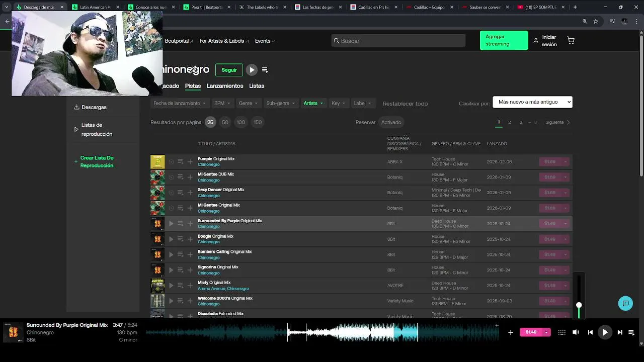Open the Clasificar por sort dropdown

tap(532, 102)
